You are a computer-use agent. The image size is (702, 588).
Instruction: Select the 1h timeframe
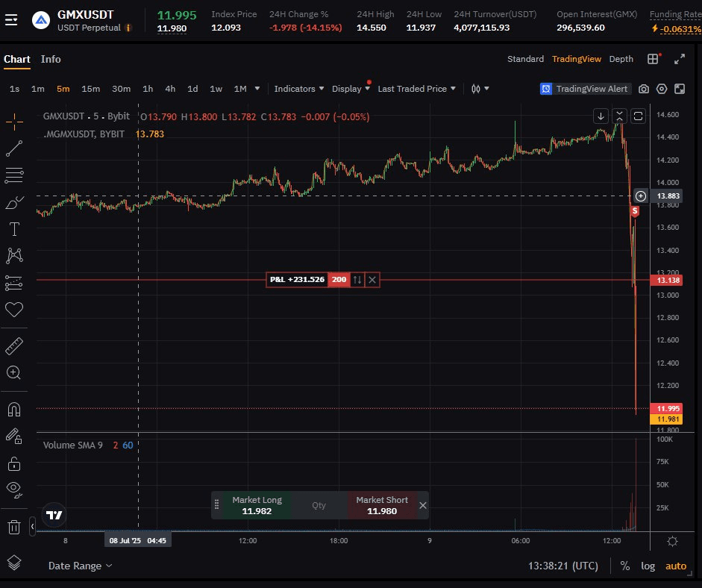(x=148, y=89)
